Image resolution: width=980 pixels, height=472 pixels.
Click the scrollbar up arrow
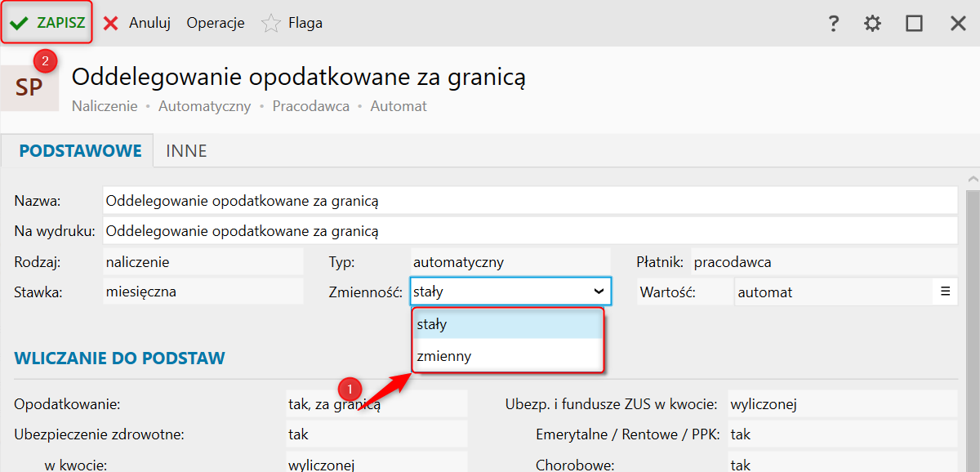[972, 180]
